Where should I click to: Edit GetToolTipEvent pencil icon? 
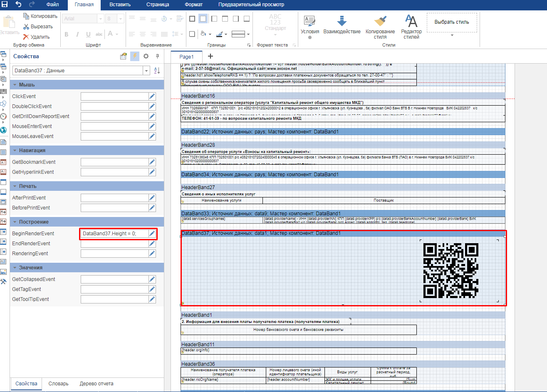click(x=152, y=299)
